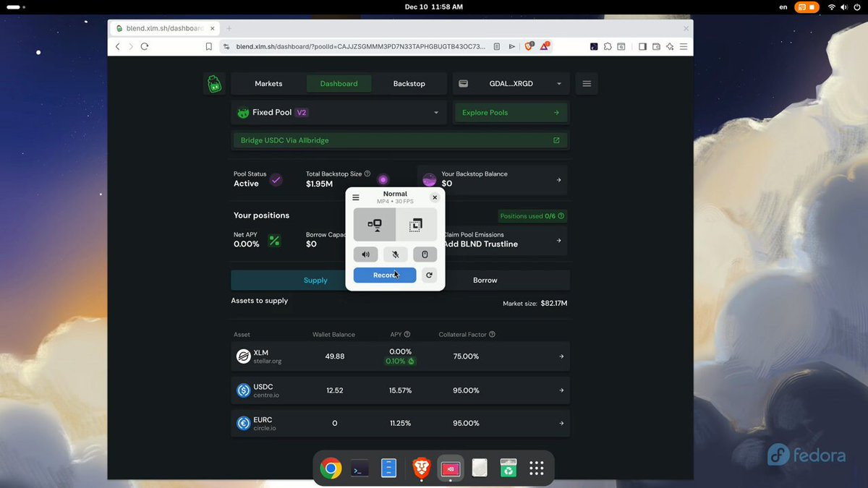Open XLM row arrow
The height and width of the screenshot is (488, 868).
point(561,356)
